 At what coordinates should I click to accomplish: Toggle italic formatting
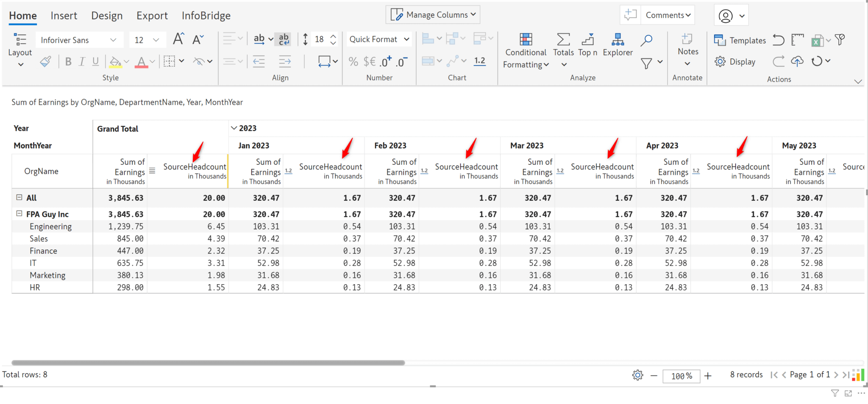tap(82, 61)
